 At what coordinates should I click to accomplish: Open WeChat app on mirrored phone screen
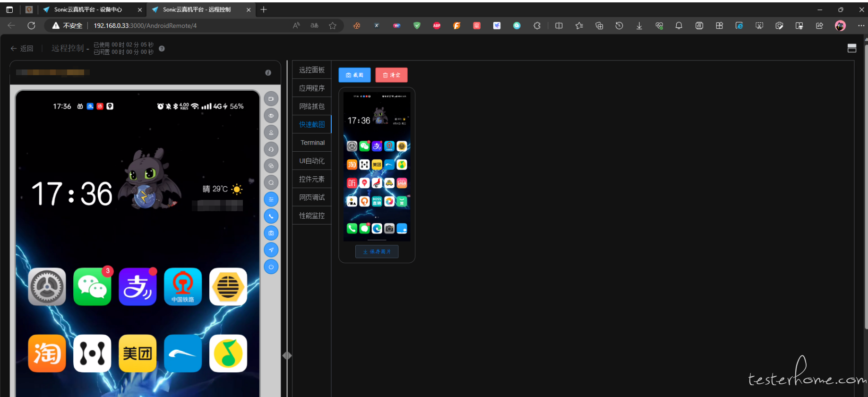pos(92,287)
